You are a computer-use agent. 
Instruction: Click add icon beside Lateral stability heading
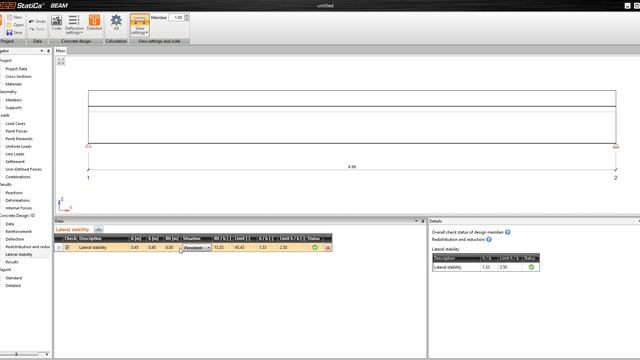(x=98, y=229)
